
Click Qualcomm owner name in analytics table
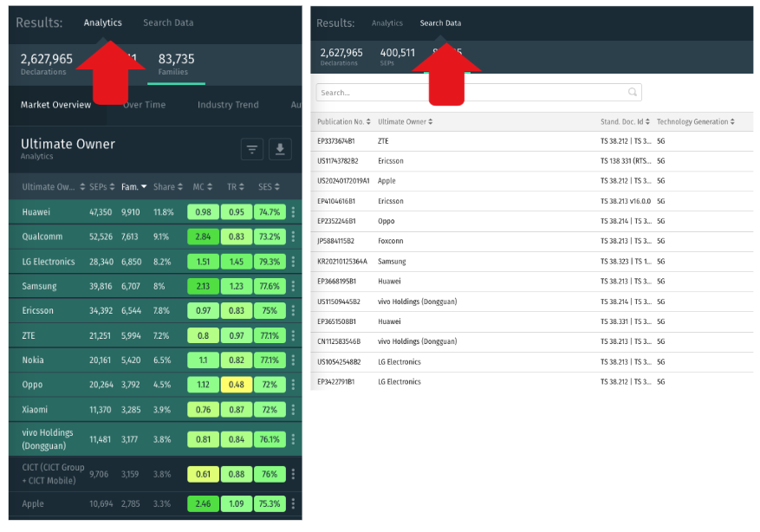[x=42, y=237]
